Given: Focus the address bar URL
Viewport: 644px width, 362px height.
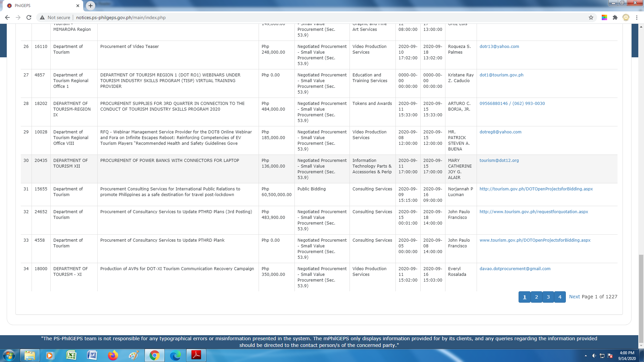Looking at the screenshot, I should (121, 17).
